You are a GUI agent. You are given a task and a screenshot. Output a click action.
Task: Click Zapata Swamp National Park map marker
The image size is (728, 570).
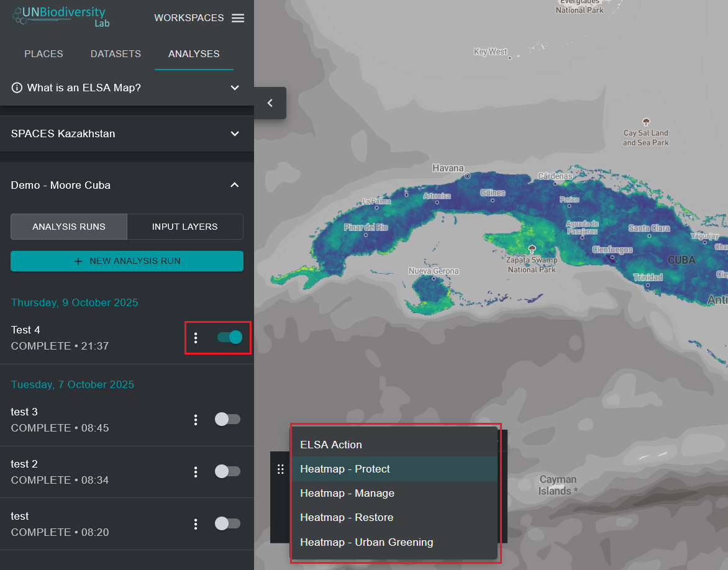[x=532, y=248]
